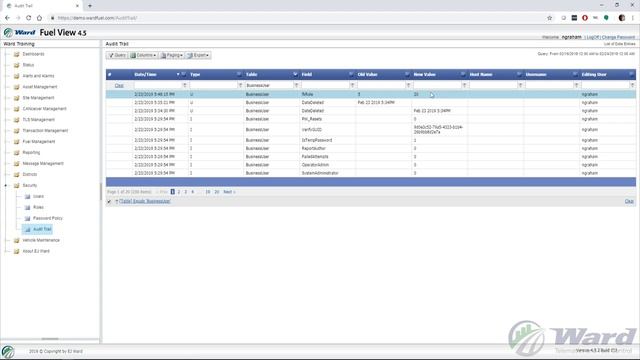Select the SystemAdministrator audit row

tap(371, 173)
